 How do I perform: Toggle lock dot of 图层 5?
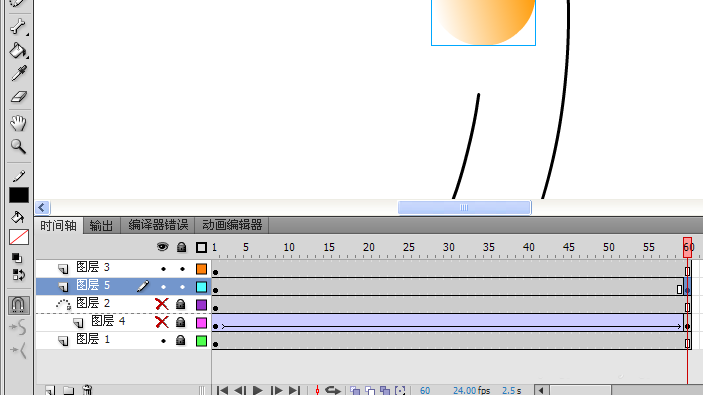coord(182,287)
